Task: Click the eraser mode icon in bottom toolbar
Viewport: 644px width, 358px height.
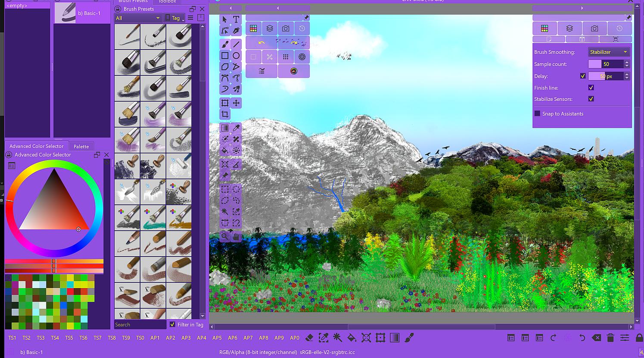Action: [309, 338]
